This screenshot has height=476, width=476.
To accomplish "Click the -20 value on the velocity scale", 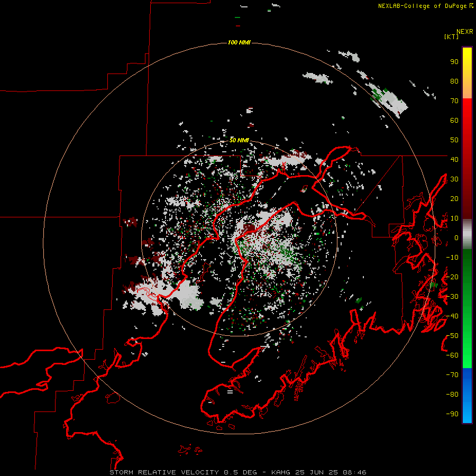I will tap(452, 277).
